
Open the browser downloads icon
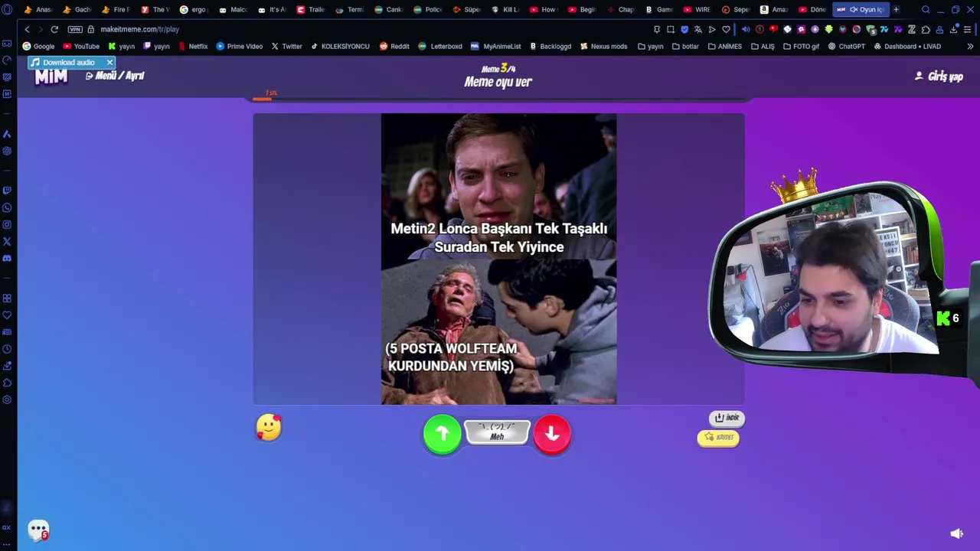954,29
